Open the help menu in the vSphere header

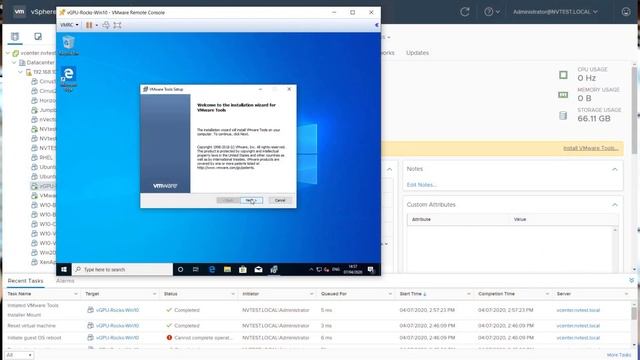pos(492,12)
